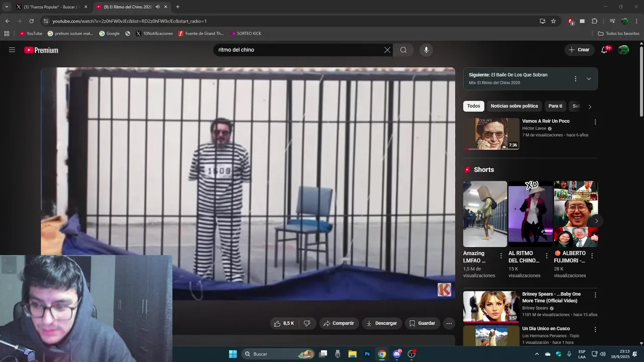Click the Windows Start button
Screen dimensions: 644x362
point(232,354)
